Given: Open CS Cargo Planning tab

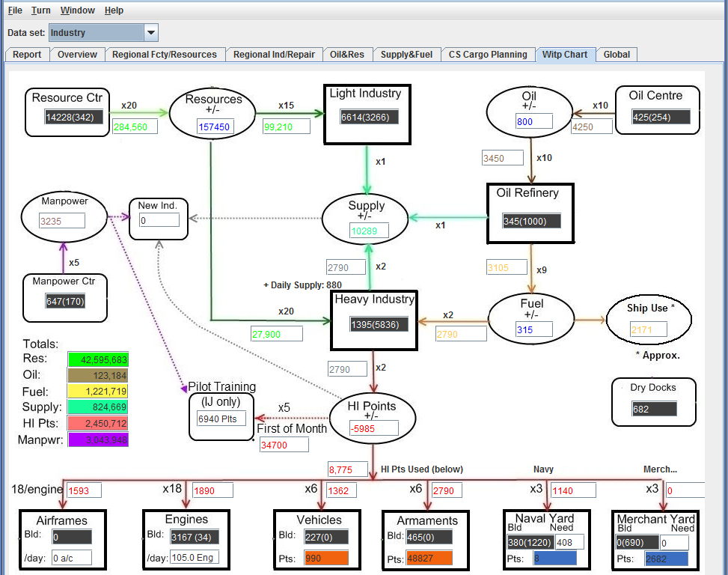Looking at the screenshot, I should (x=488, y=55).
